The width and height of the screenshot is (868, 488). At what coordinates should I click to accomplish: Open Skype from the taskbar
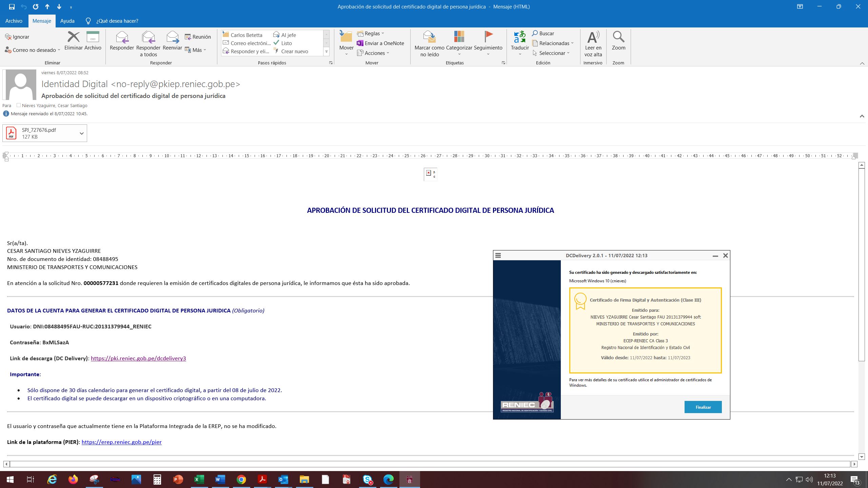(x=368, y=479)
